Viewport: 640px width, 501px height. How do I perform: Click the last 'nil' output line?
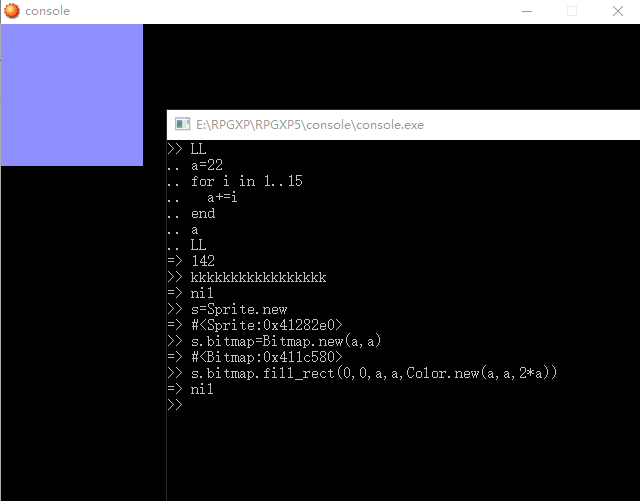202,389
